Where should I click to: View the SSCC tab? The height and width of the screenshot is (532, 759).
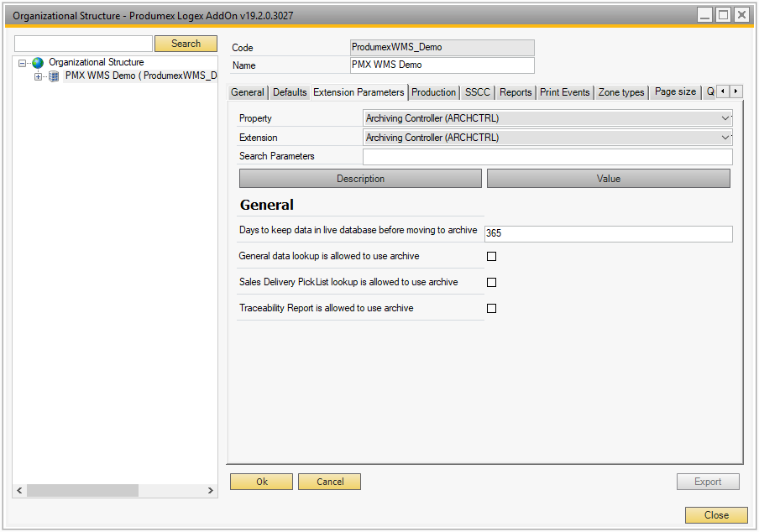[477, 92]
